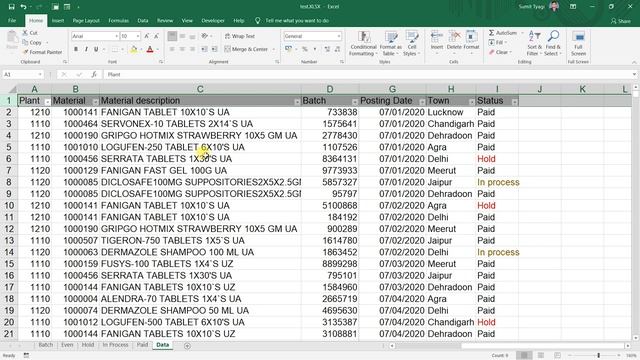Image resolution: width=640 pixels, height=360 pixels.
Task: Switch to the Page Layout tab
Action: [86, 20]
